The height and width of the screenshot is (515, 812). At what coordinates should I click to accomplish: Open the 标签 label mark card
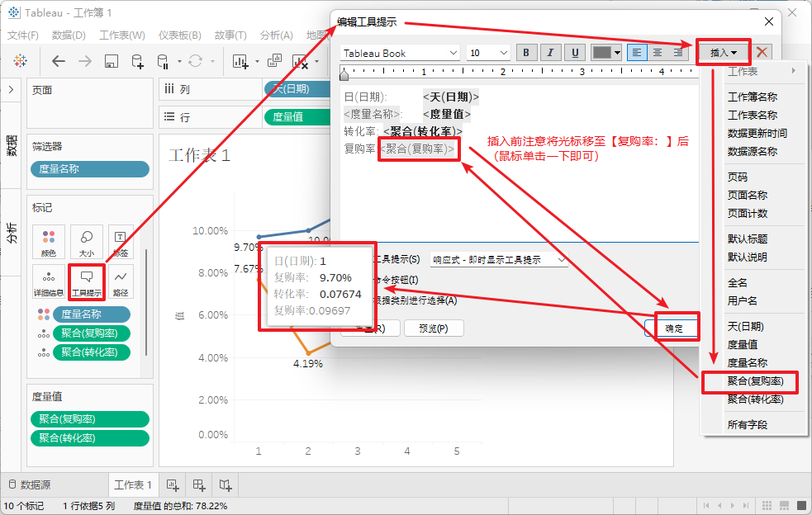(121, 242)
